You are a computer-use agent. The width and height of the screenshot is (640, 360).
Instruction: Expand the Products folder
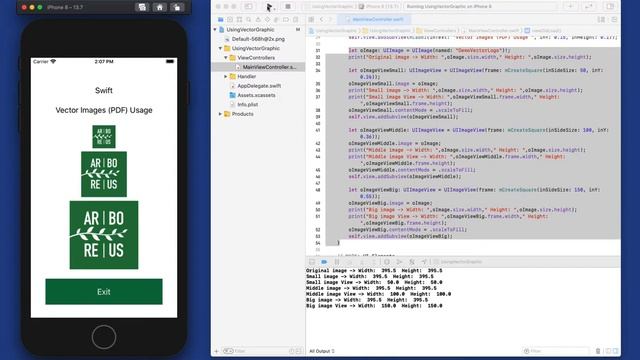click(220, 114)
